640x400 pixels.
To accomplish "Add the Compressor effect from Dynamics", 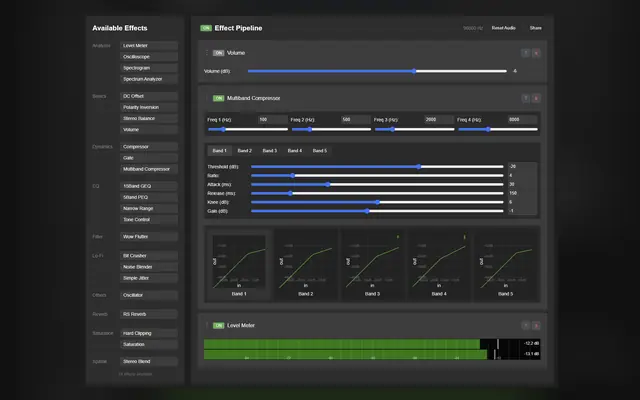I will coord(149,147).
